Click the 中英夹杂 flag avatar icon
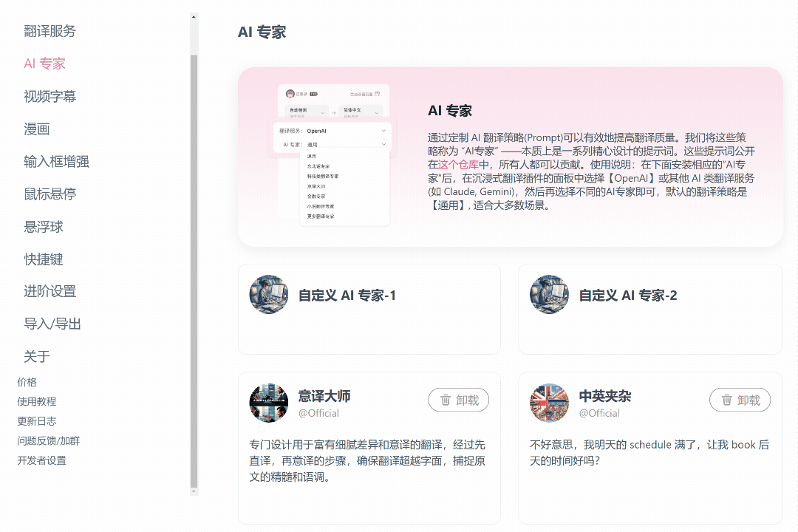This screenshot has width=798, height=532. coord(549,403)
